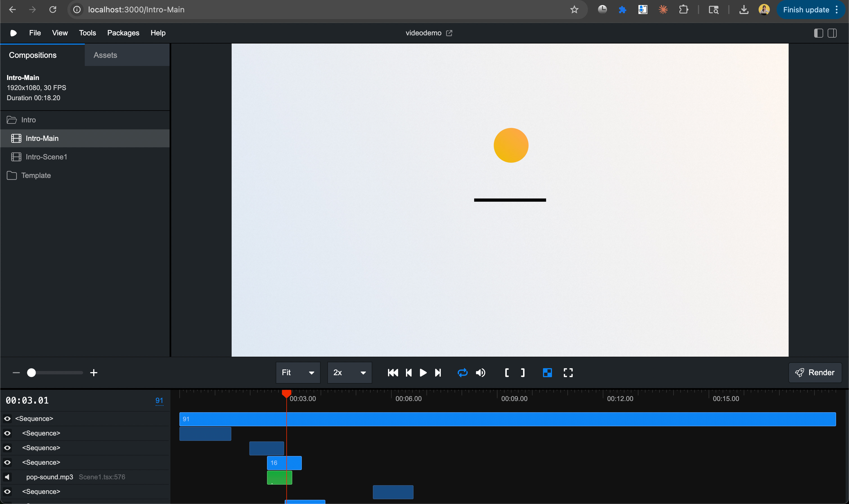Select the Intro-Scene1 composition
The width and height of the screenshot is (849, 504).
47,157
